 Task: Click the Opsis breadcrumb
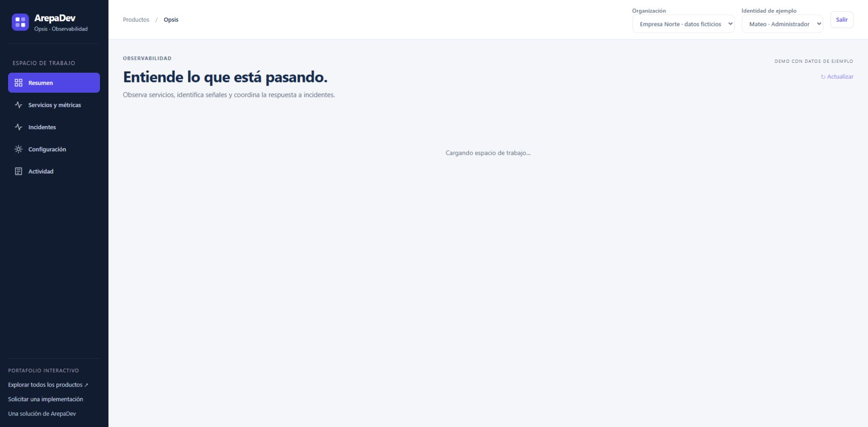click(x=171, y=20)
